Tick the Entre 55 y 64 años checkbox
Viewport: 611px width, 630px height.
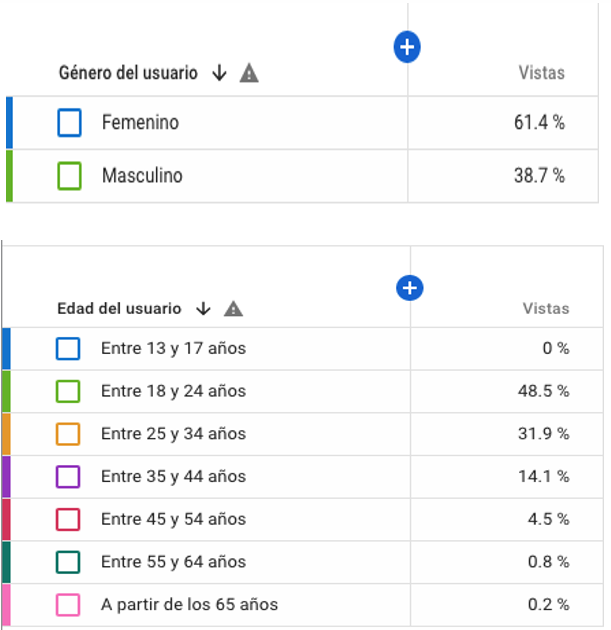tap(68, 562)
